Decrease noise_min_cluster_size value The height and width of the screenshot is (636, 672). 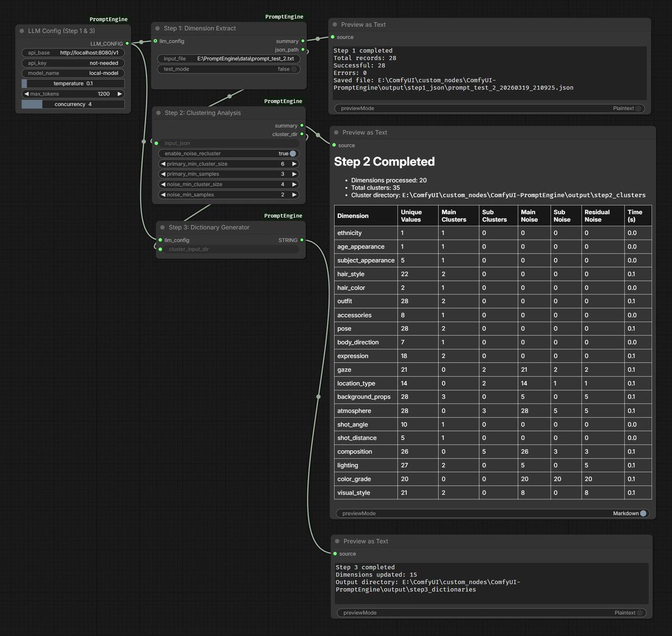163,184
